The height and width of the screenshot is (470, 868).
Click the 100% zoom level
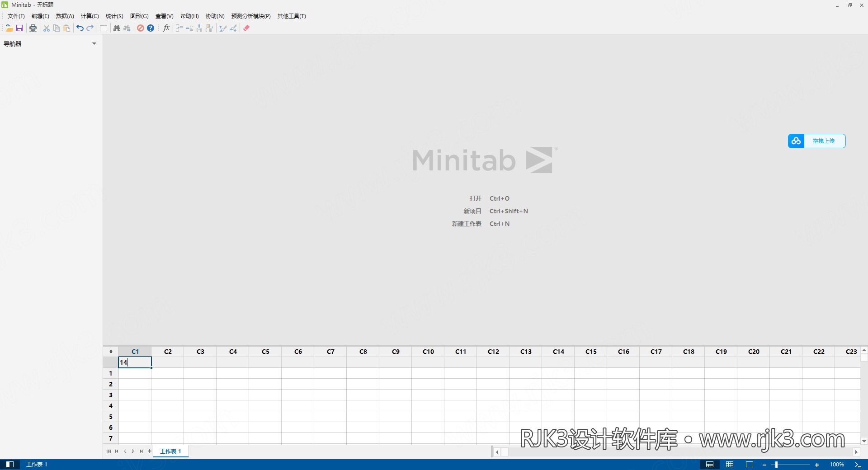point(837,465)
